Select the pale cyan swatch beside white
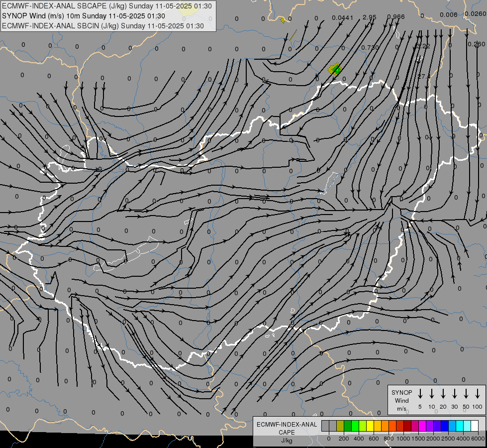 click(x=467, y=426)
